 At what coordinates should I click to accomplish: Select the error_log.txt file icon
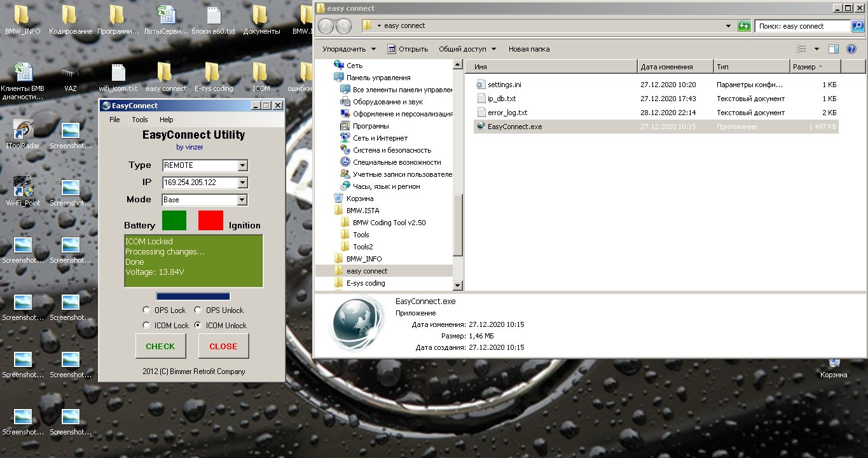(x=481, y=113)
